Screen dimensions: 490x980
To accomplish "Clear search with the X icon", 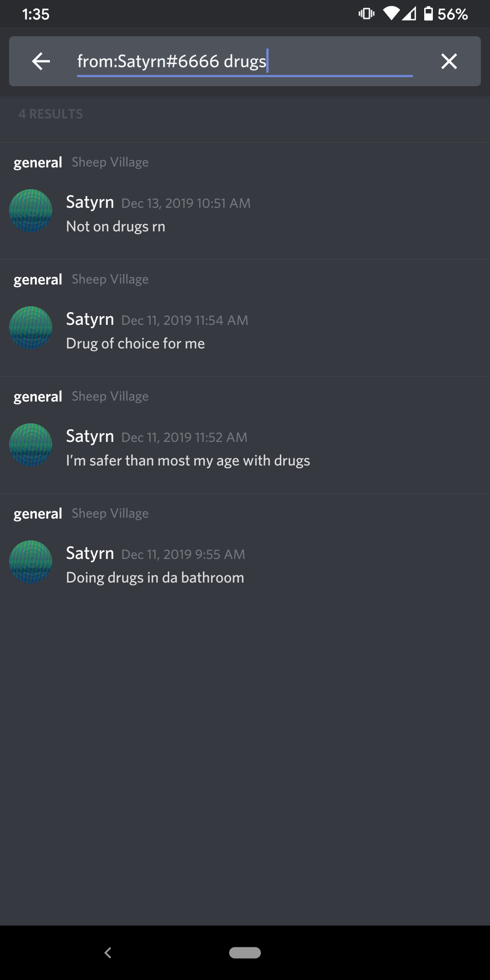I will pos(449,61).
